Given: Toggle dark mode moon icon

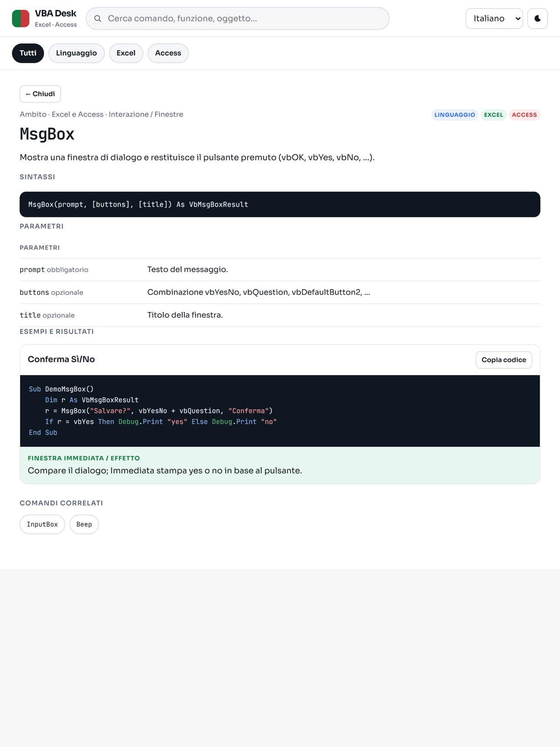Looking at the screenshot, I should (x=537, y=19).
